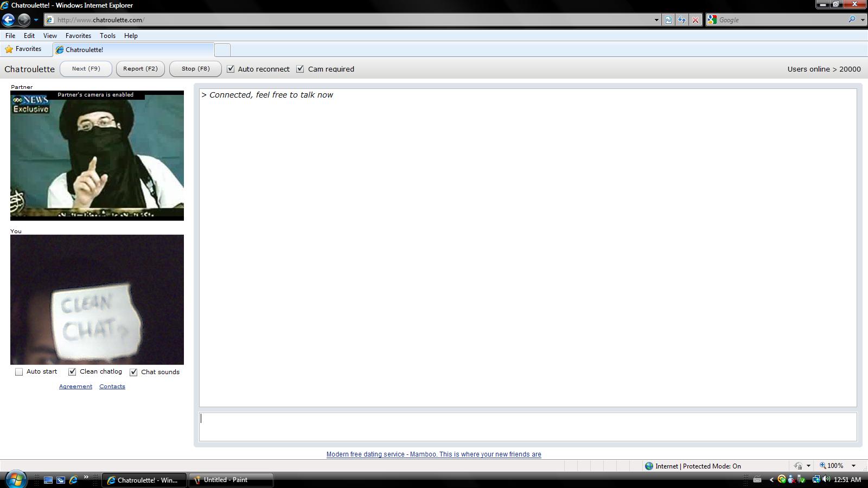Click the 100% zoom level button

coord(832,466)
